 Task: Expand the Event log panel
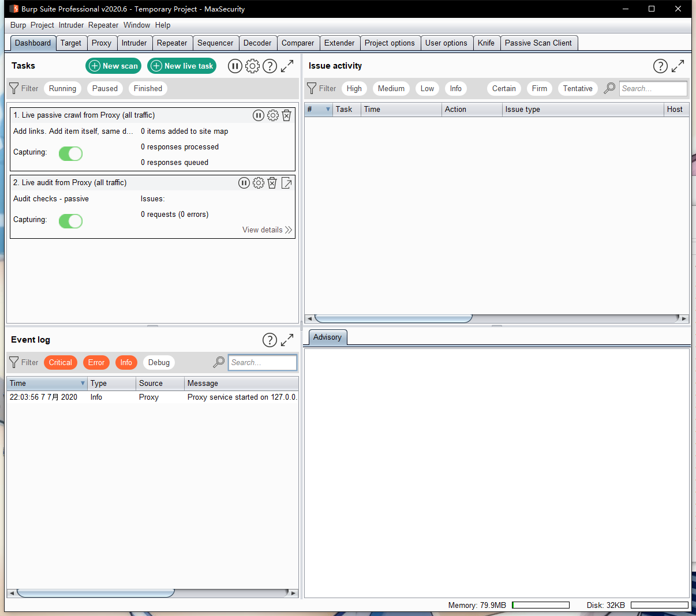[x=287, y=340]
